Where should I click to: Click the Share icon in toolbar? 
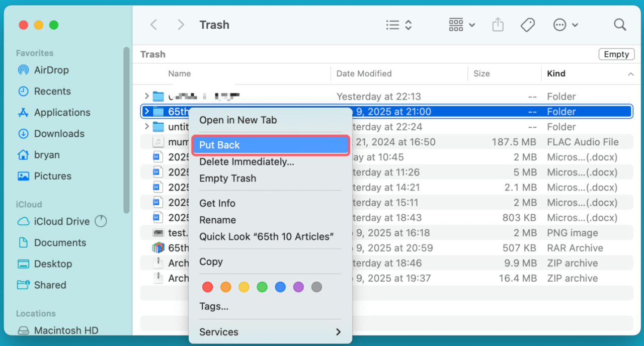coord(498,25)
